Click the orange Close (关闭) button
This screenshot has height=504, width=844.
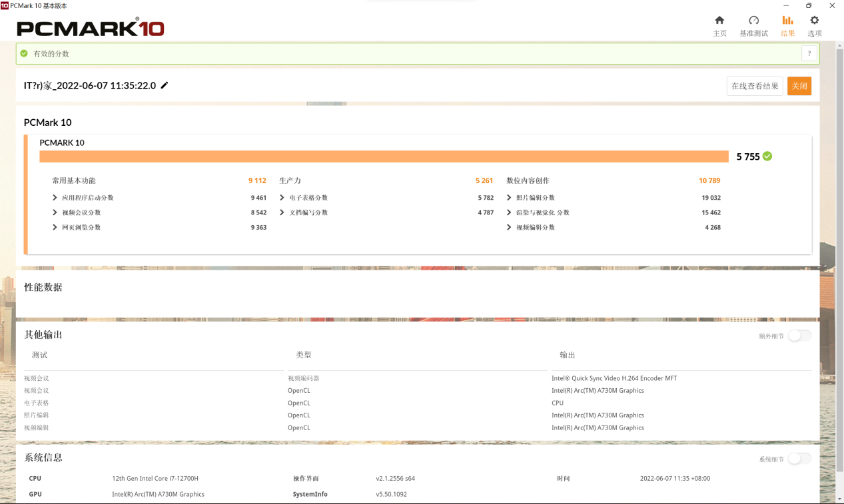(799, 86)
